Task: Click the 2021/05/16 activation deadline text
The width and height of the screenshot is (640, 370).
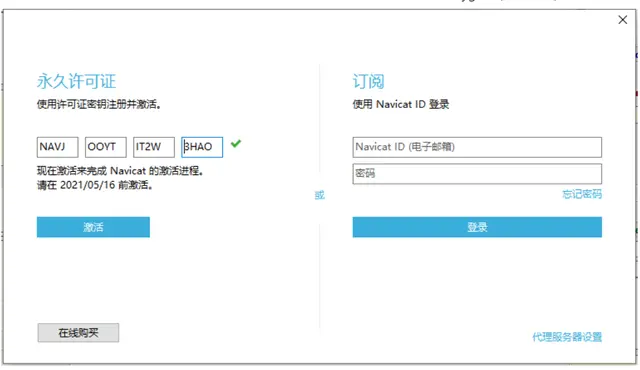Action: pyautogui.click(x=88, y=185)
